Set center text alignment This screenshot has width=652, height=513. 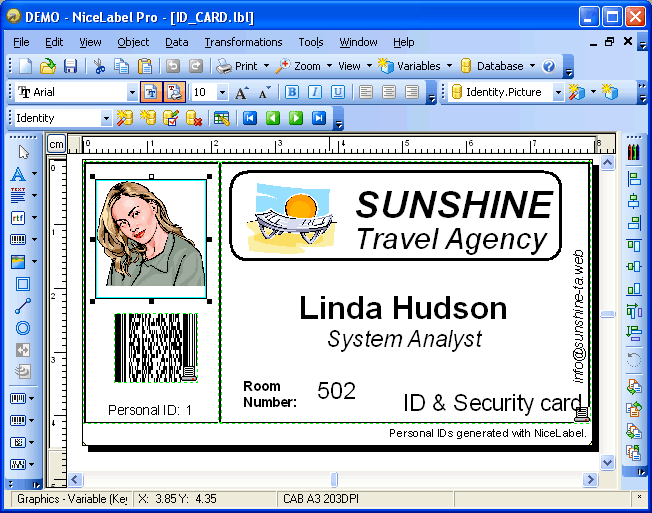tap(389, 92)
